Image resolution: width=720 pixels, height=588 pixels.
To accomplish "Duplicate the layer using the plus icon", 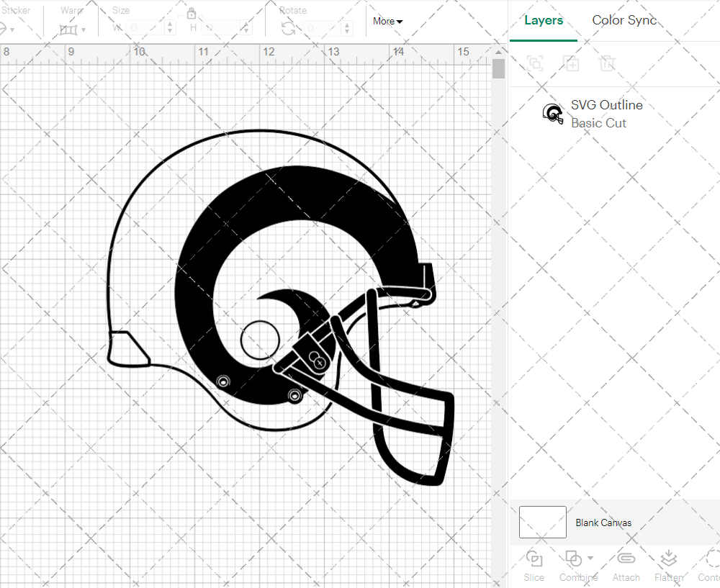I will [x=572, y=63].
